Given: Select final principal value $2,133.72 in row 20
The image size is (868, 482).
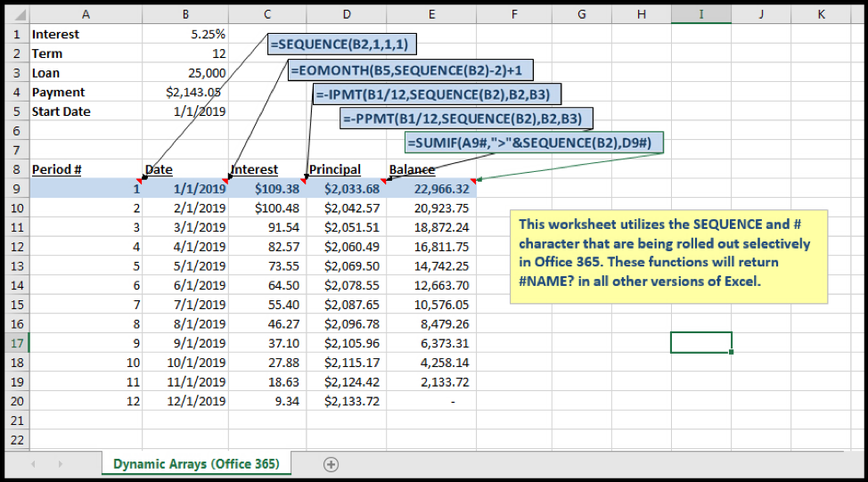Looking at the screenshot, I should (347, 401).
